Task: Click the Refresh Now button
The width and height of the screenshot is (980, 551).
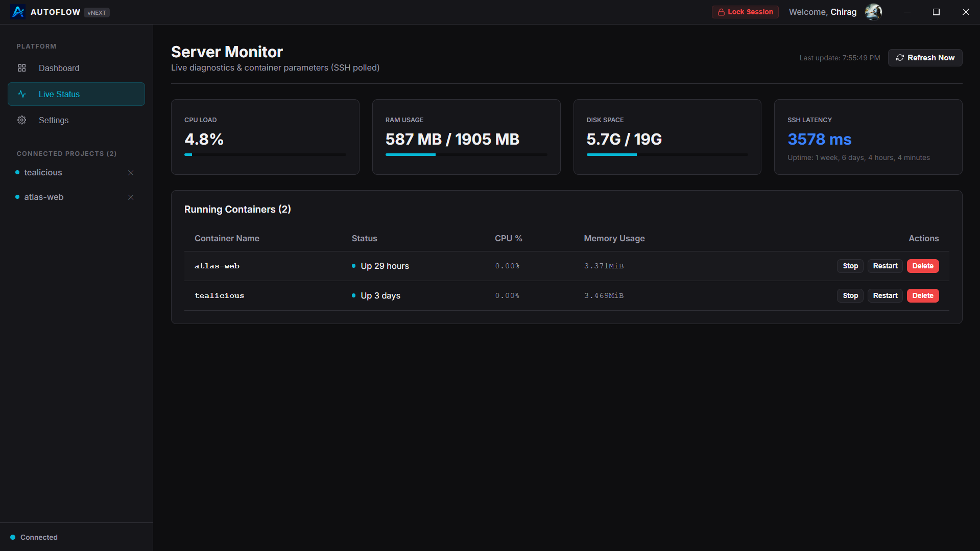Action: click(925, 58)
